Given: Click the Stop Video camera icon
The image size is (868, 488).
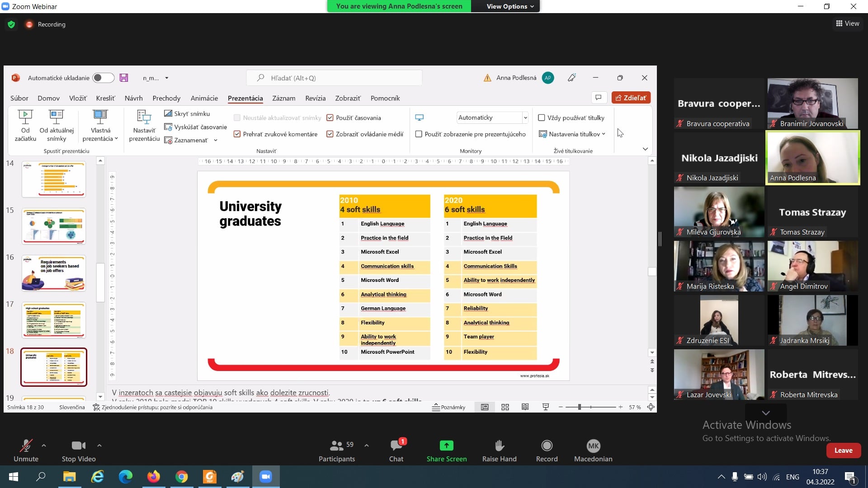Looking at the screenshot, I should pos(78,446).
